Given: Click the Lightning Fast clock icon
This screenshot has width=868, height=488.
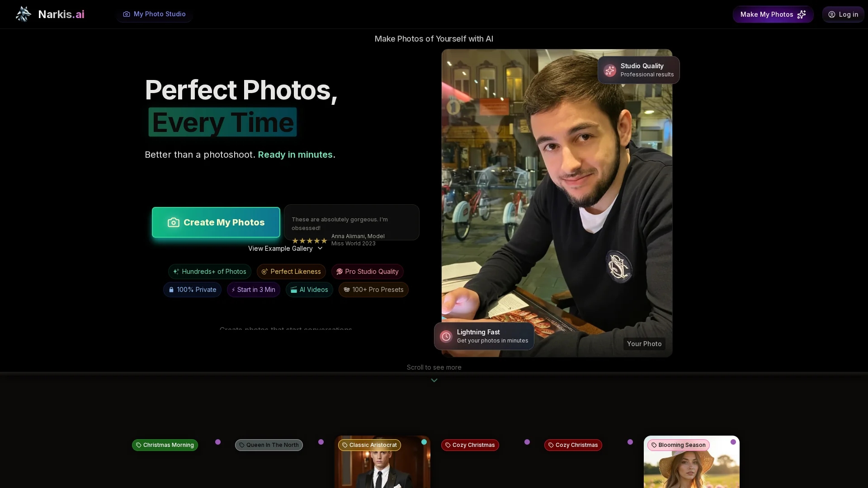Looking at the screenshot, I should [446, 337].
